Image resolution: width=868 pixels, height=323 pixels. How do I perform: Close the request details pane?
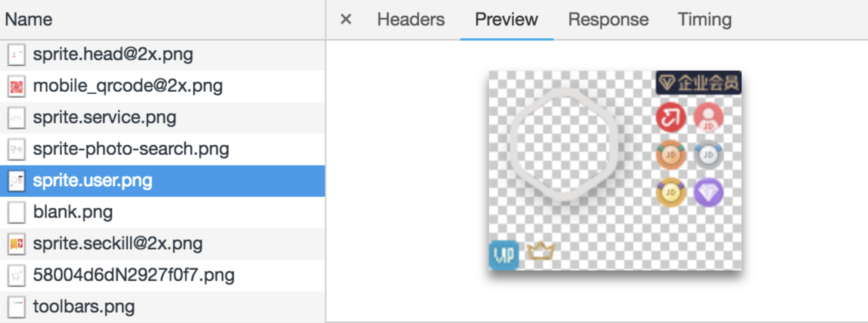click(x=346, y=19)
